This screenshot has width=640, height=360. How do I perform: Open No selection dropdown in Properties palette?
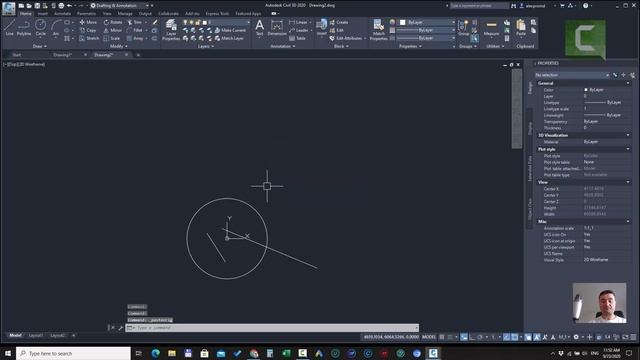(x=572, y=75)
